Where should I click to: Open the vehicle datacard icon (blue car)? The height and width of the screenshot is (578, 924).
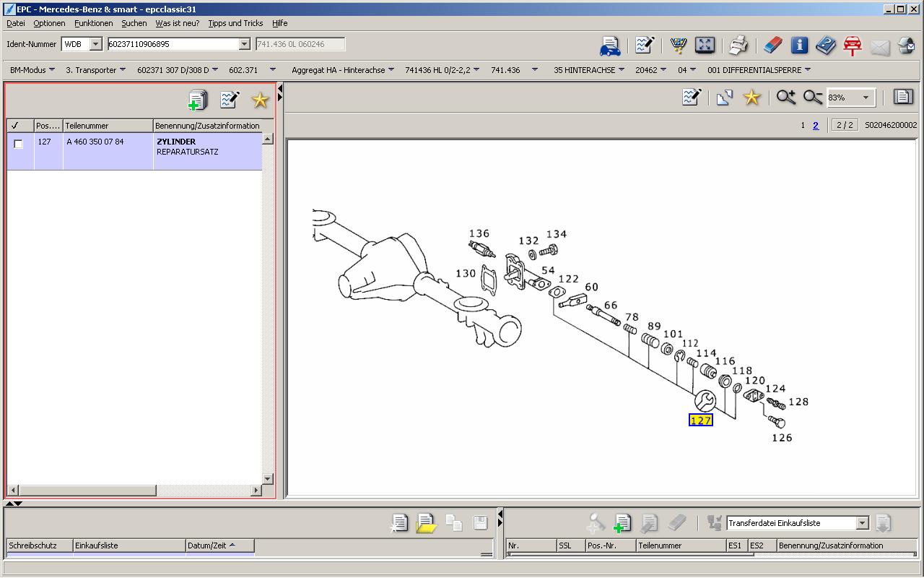(x=610, y=46)
